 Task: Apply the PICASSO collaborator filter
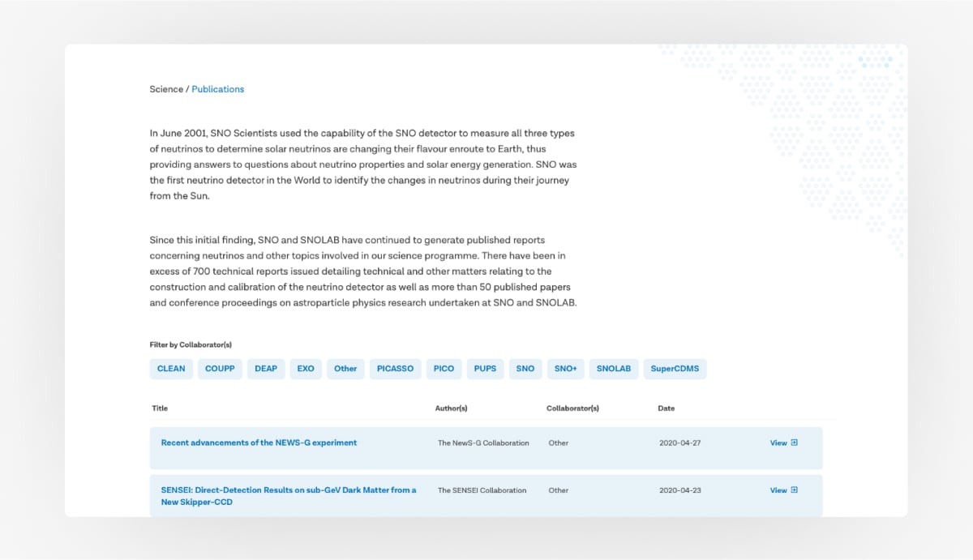396,369
